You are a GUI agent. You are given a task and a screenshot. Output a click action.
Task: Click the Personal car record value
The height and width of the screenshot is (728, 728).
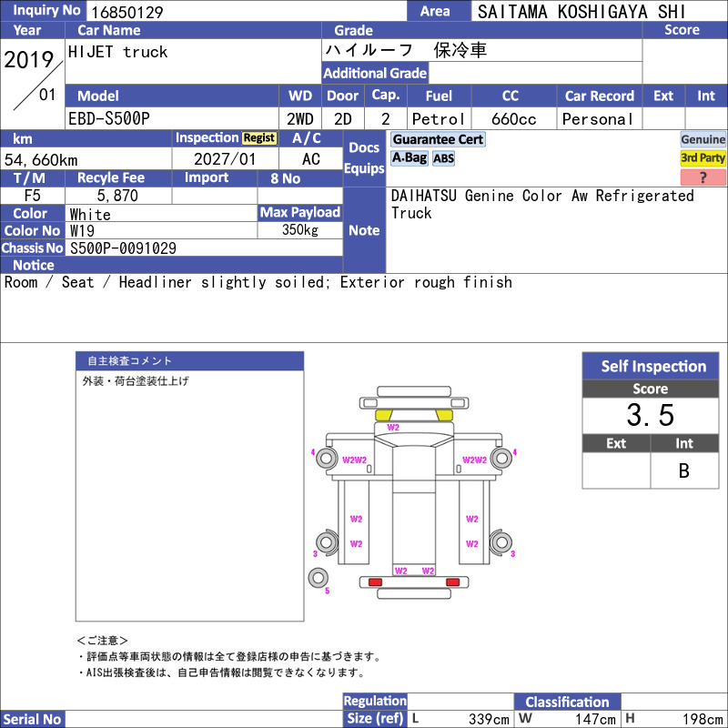598,119
